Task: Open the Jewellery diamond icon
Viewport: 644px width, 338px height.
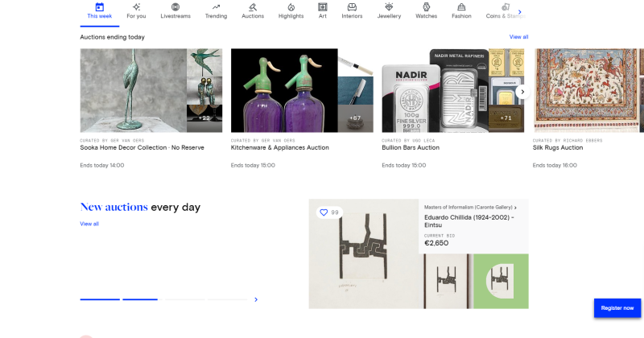Action: point(389,7)
